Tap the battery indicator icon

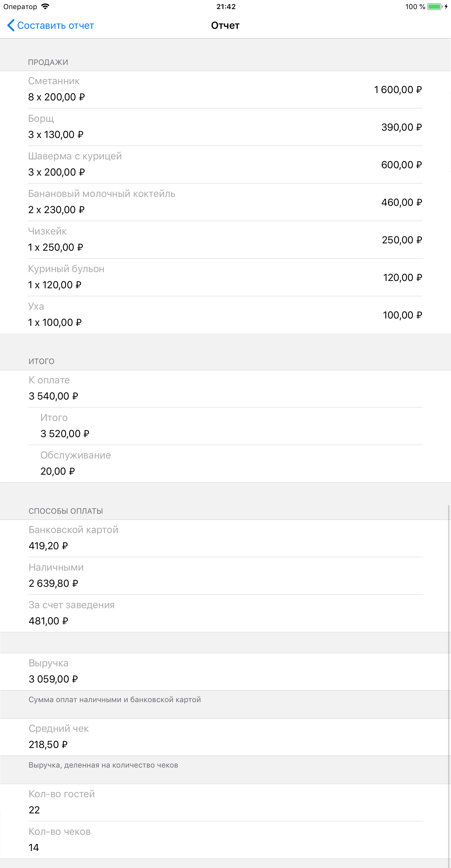434,6
